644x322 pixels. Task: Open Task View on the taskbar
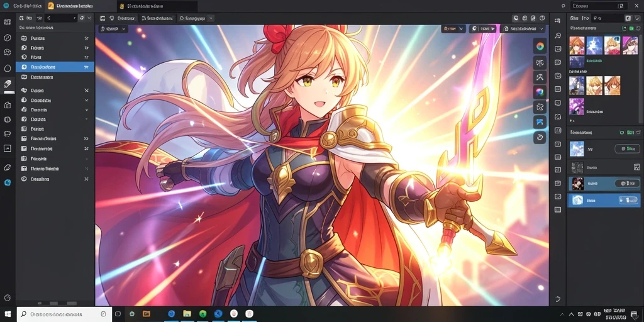coord(116,314)
